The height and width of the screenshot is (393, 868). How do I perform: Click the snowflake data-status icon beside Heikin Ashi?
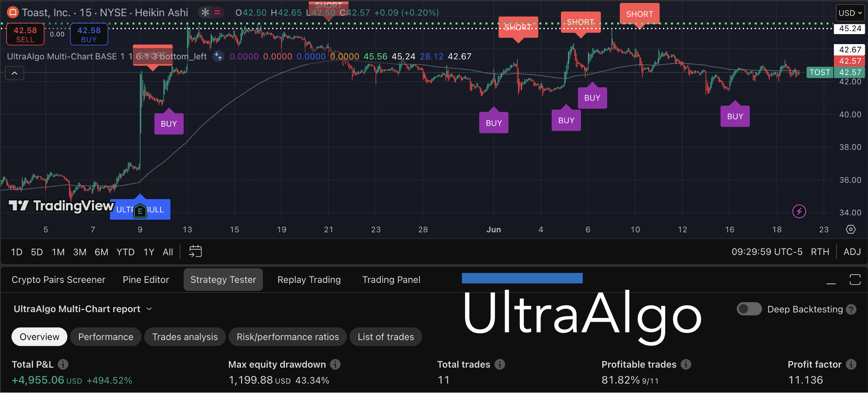click(x=205, y=12)
